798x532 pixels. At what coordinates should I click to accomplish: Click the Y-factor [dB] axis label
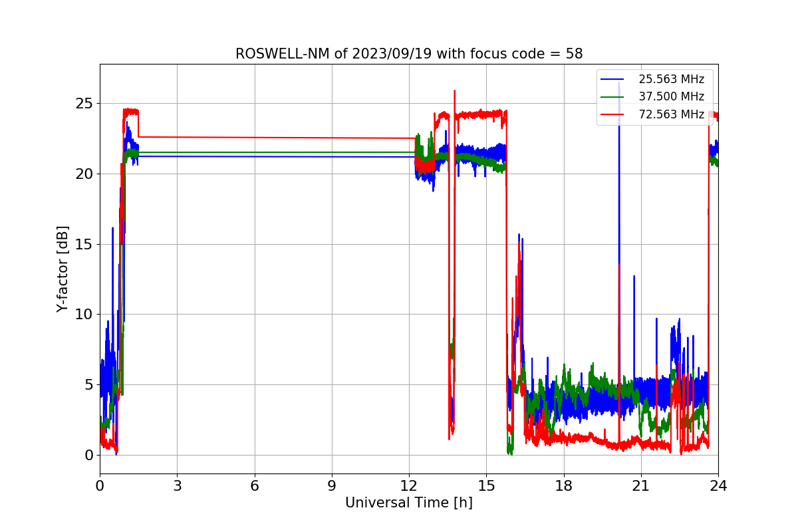[x=63, y=269]
